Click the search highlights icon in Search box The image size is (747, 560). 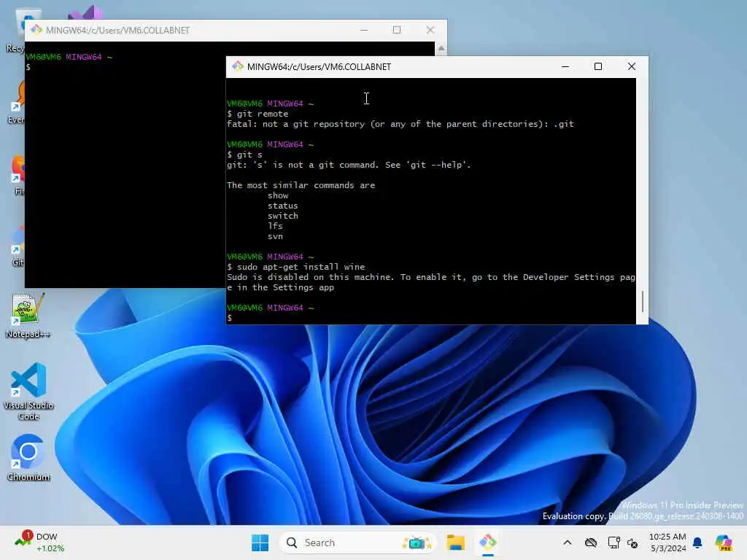click(417, 542)
